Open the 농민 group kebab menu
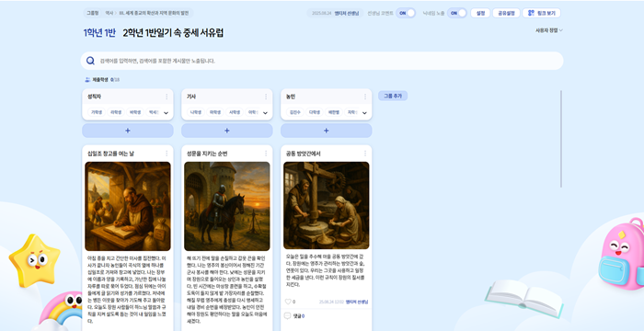The image size is (644, 331). (x=365, y=97)
